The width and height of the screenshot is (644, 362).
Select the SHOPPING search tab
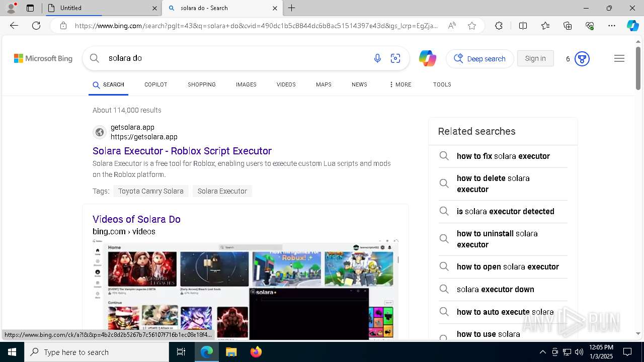(x=202, y=84)
